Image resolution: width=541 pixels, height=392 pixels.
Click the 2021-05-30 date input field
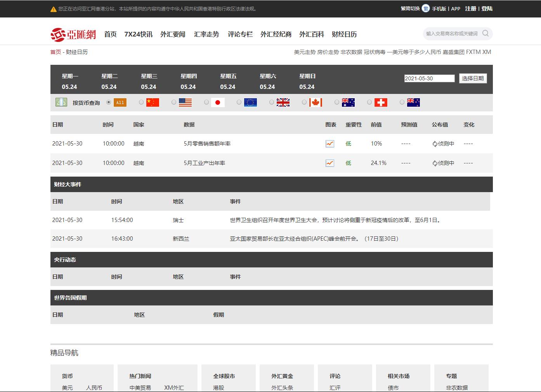429,78
